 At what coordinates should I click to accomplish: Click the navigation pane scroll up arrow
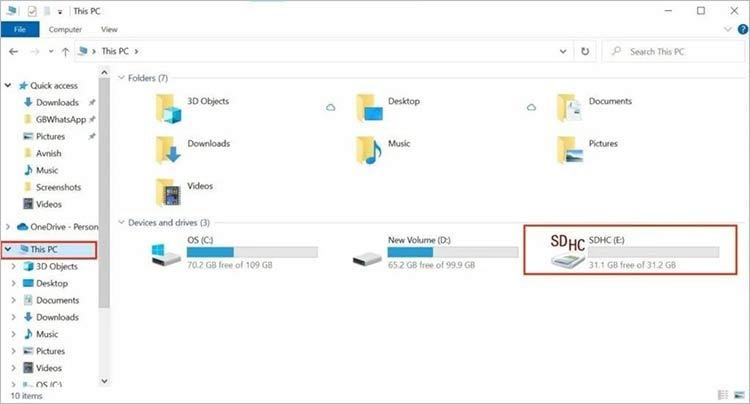pyautogui.click(x=104, y=72)
